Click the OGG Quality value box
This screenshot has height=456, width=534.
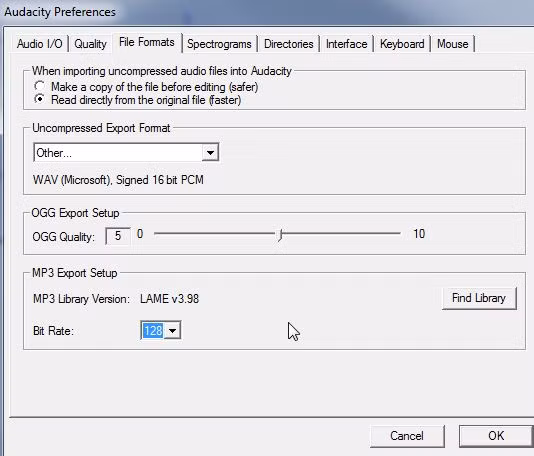[x=118, y=236]
